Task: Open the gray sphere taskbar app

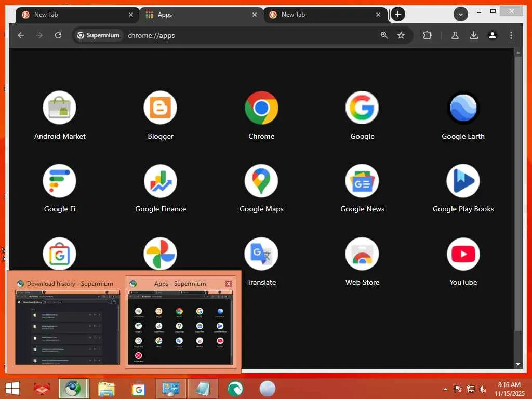Action: click(x=268, y=389)
